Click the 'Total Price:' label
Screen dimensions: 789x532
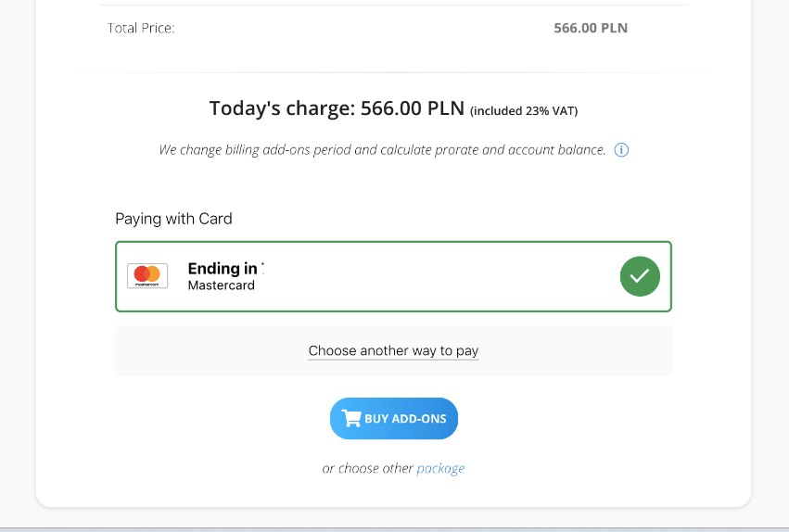coord(141,29)
